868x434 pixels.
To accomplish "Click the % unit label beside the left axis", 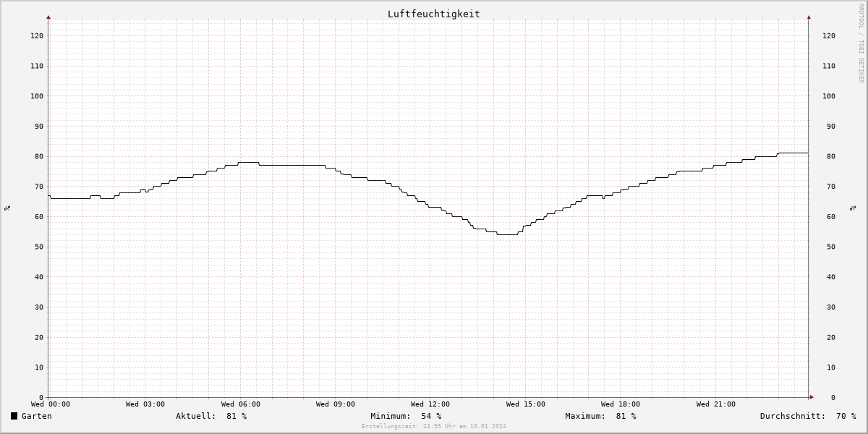I will click(7, 208).
